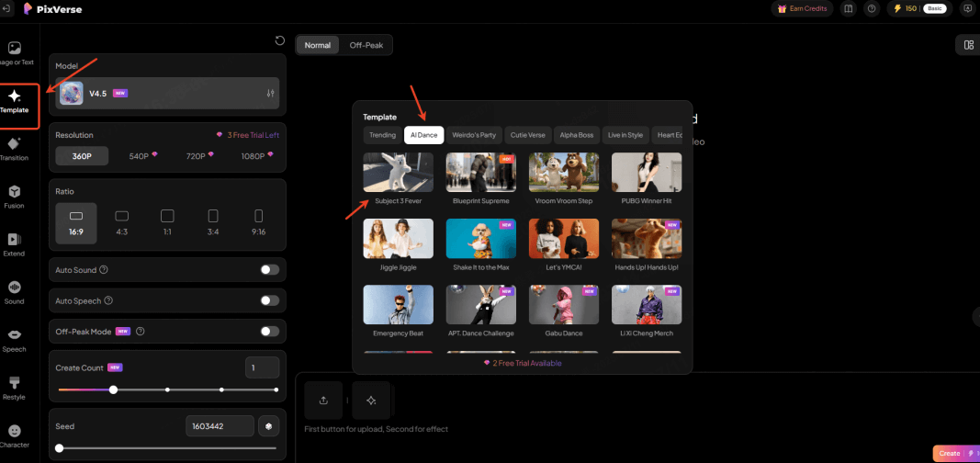980x463 pixels.
Task: Choose the Vroom Vroom Step template
Action: tap(564, 179)
